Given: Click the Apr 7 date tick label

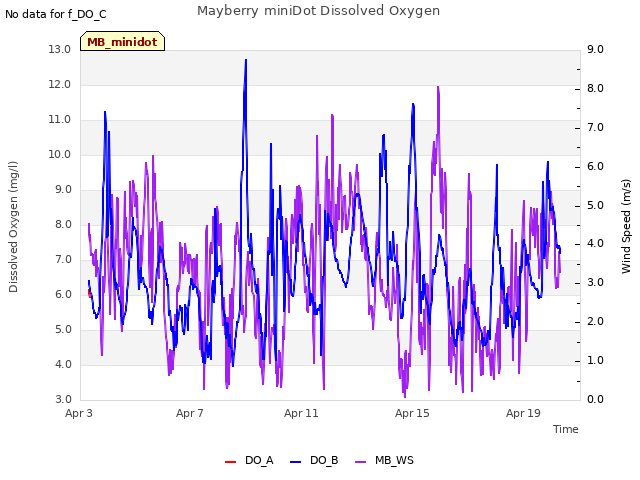Looking at the screenshot, I should point(190,413).
